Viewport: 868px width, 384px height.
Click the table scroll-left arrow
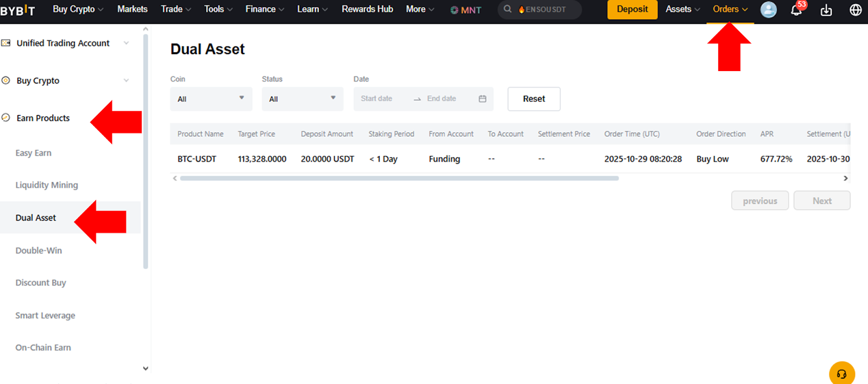click(175, 178)
